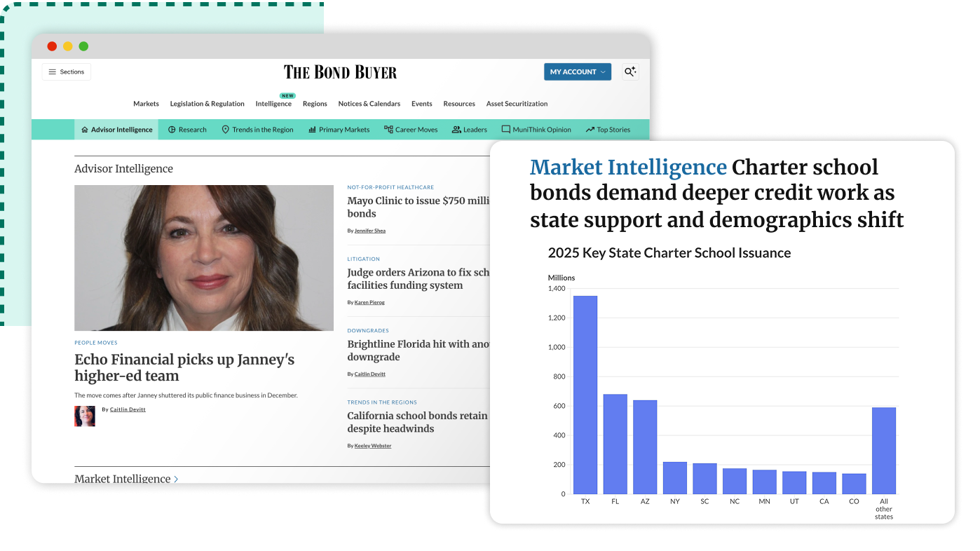Click the Bond Buyer logo

(340, 72)
